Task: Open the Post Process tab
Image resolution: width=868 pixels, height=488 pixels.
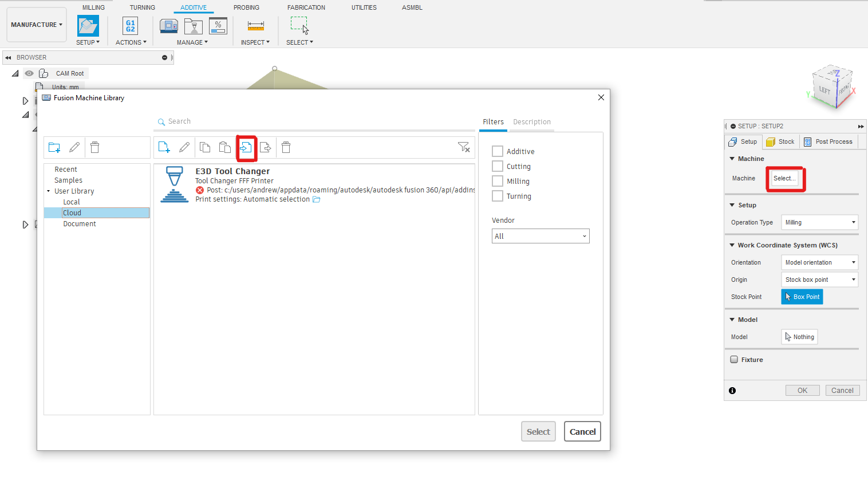Action: tap(828, 141)
